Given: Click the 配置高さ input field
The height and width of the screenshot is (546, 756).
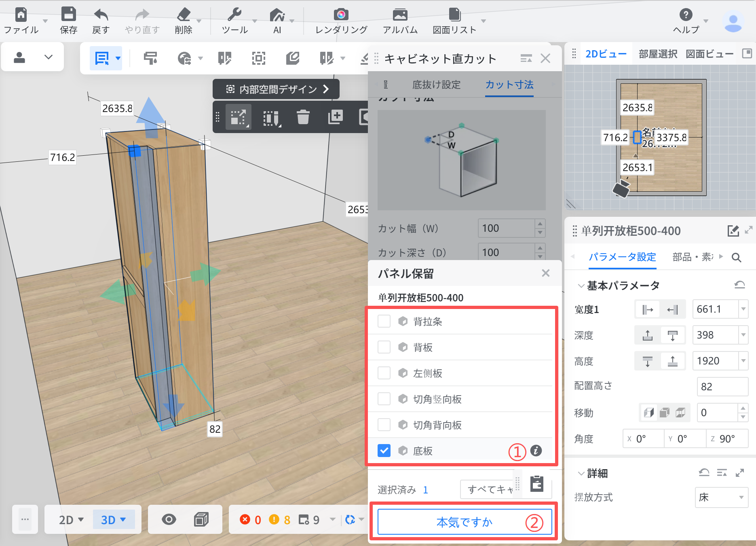Looking at the screenshot, I should (x=722, y=387).
